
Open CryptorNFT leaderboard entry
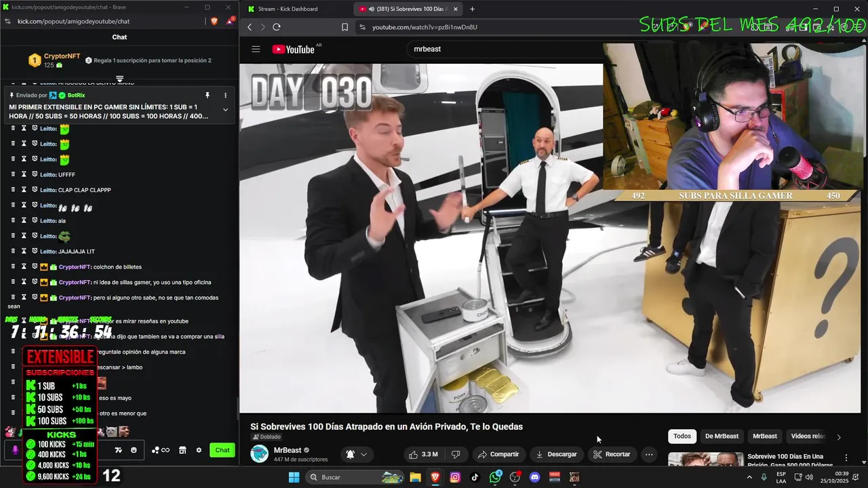tap(54, 60)
